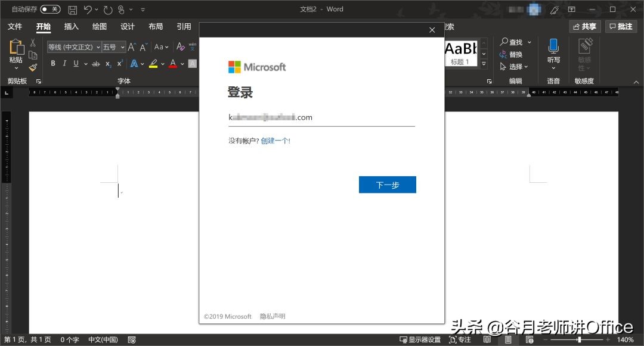Click the email input field in sign-in dialog
644x346 pixels.
pyautogui.click(x=321, y=118)
